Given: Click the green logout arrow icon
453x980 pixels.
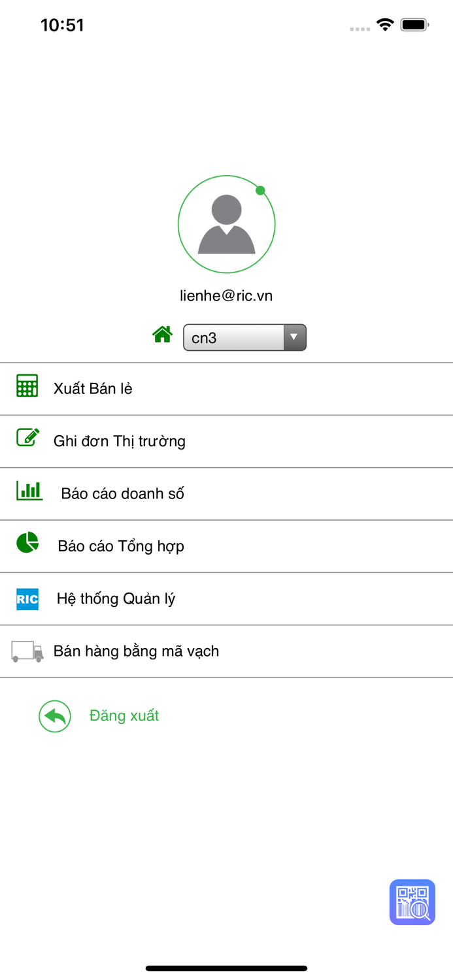Looking at the screenshot, I should (55, 717).
